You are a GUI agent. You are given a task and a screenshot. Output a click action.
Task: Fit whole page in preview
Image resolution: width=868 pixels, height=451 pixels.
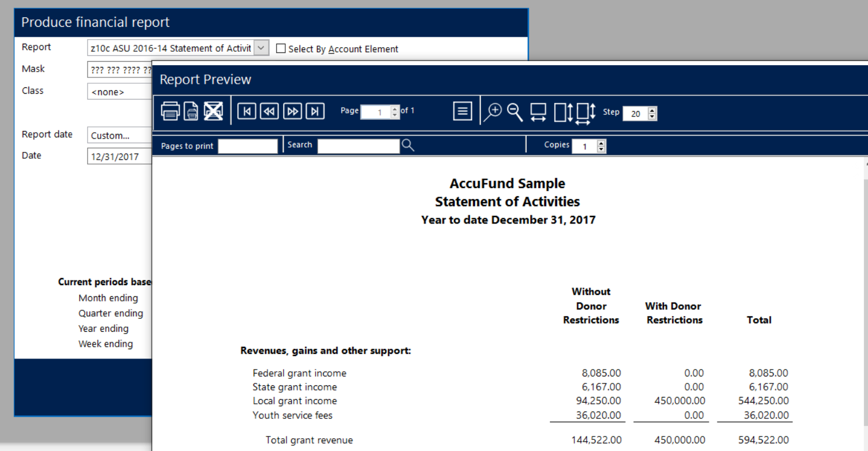[x=585, y=113]
